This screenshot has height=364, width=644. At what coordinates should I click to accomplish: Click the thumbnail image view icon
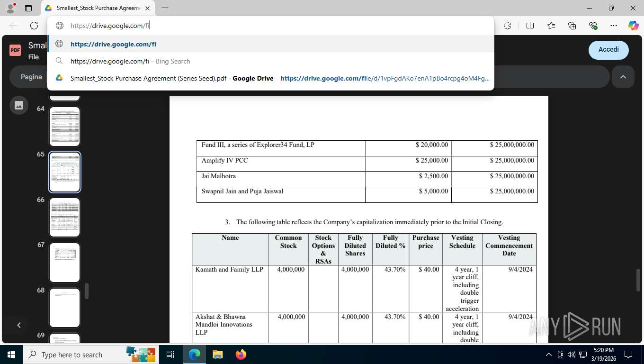click(x=19, y=105)
